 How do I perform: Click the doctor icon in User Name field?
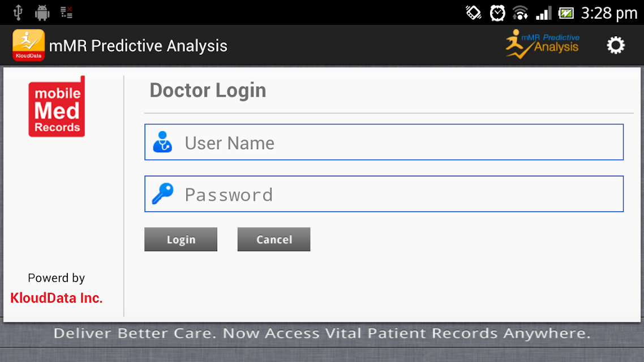[x=162, y=142]
